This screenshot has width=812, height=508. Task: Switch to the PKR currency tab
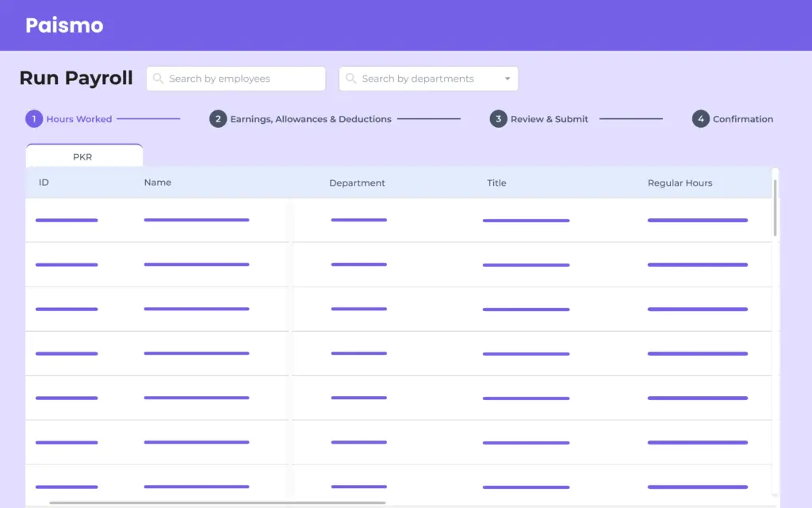[x=83, y=156]
